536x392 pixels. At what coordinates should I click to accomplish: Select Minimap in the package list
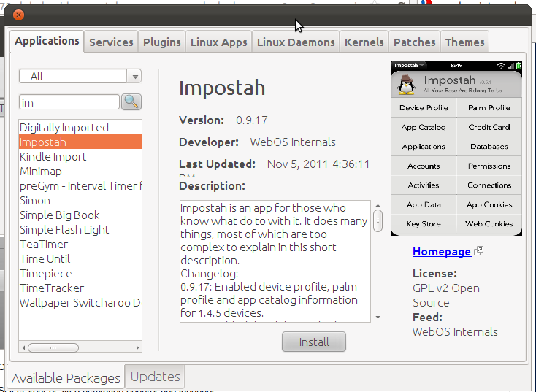[x=80, y=172]
